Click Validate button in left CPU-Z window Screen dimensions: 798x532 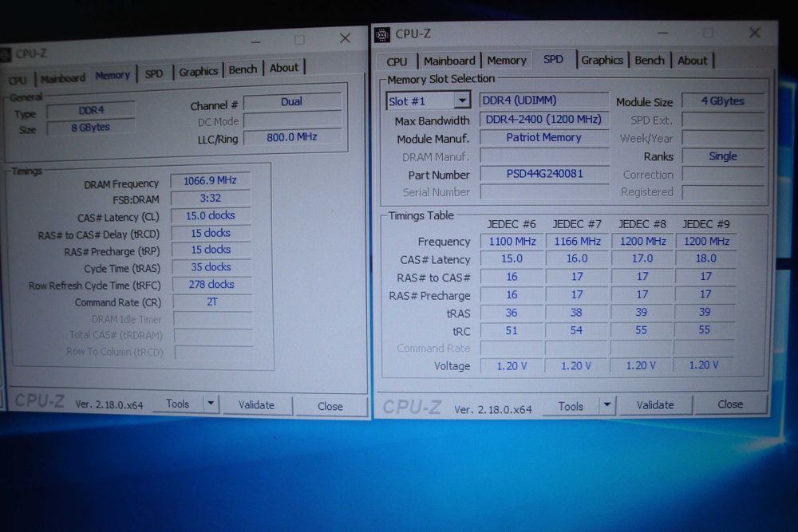(256, 405)
